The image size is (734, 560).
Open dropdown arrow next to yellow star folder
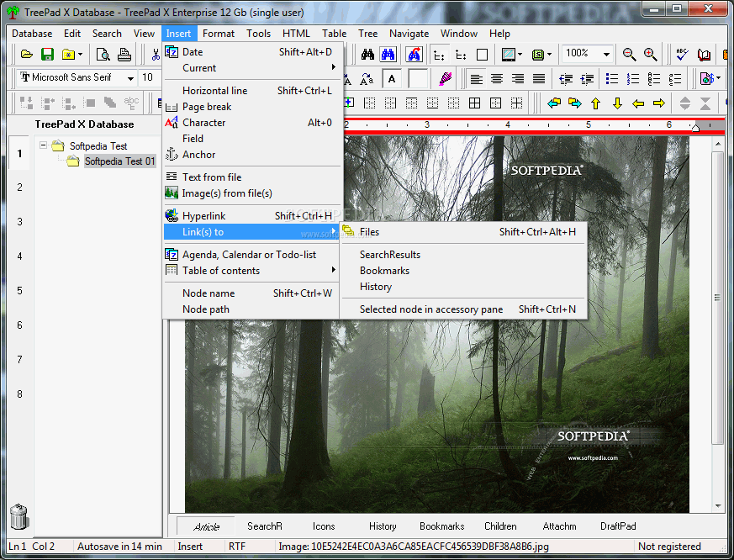pos(81,55)
